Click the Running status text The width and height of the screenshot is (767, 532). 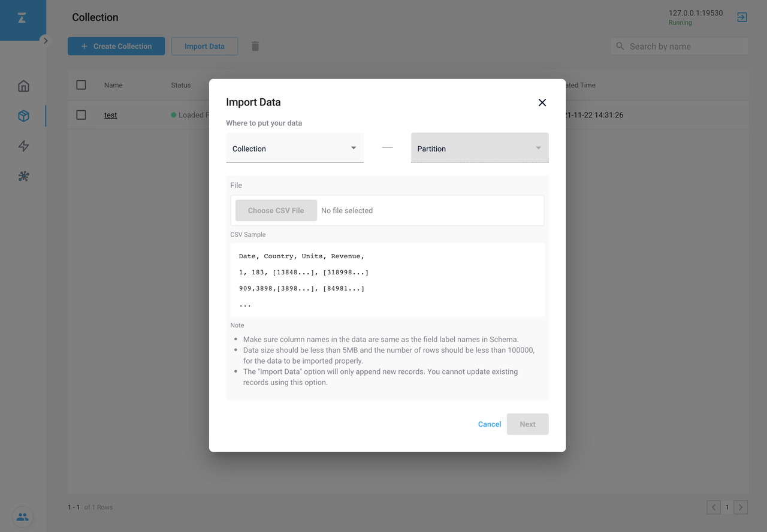point(680,23)
